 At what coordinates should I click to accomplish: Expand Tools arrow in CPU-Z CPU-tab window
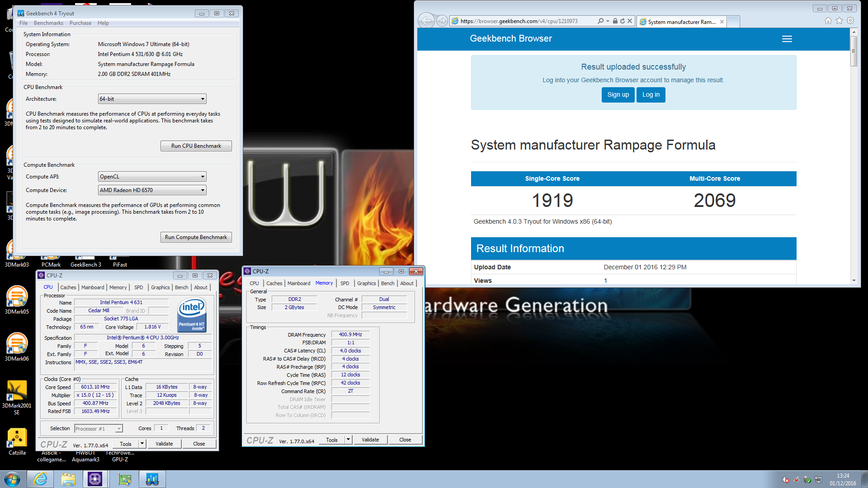(142, 444)
